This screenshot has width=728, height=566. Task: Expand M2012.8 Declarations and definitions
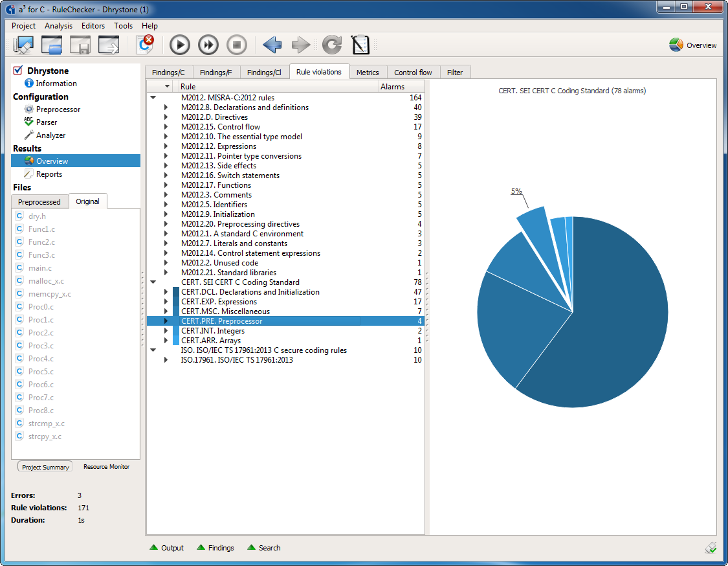pyautogui.click(x=166, y=108)
